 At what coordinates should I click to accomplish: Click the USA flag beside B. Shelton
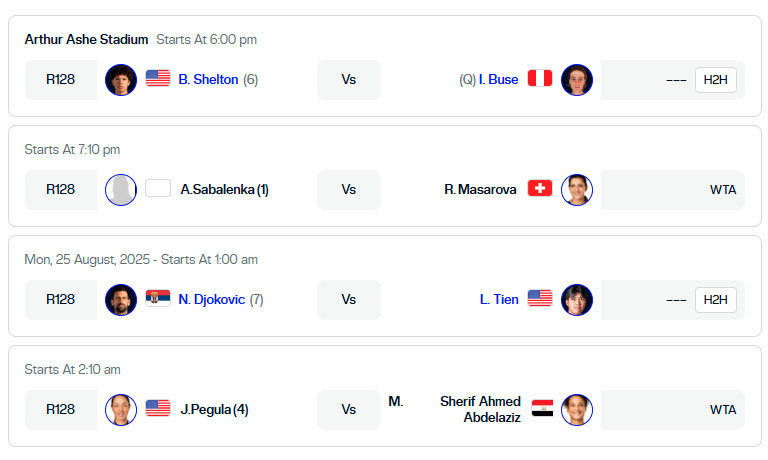point(158,78)
